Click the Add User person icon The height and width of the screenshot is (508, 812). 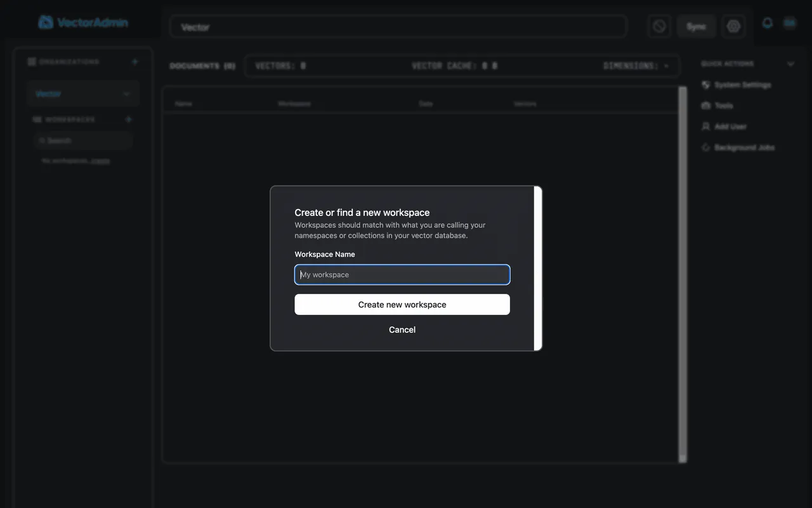point(705,126)
